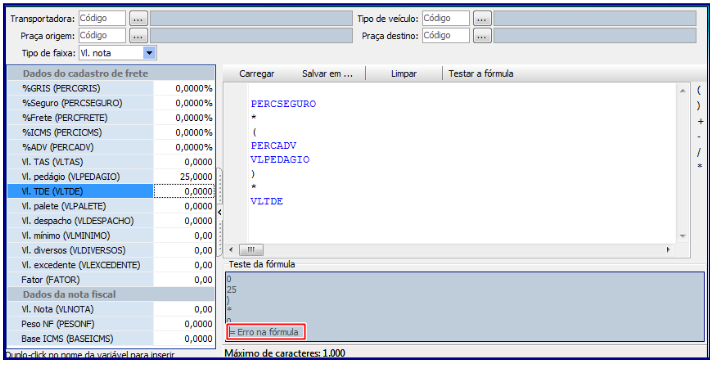Insert division slash operator

[700, 152]
